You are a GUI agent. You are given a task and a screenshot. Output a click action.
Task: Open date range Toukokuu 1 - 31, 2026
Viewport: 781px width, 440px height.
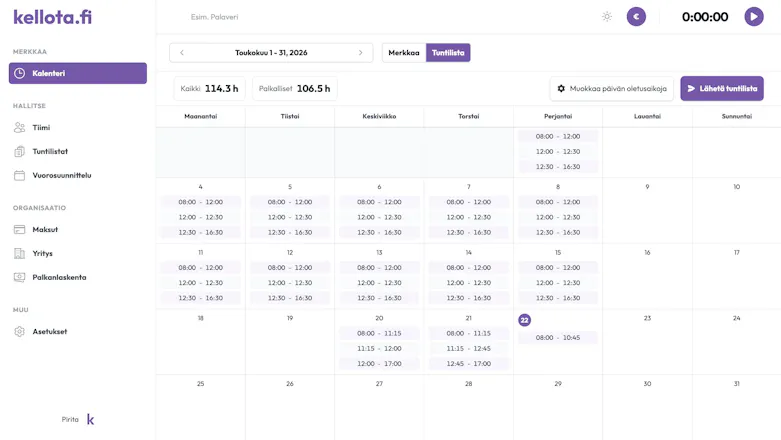click(271, 52)
